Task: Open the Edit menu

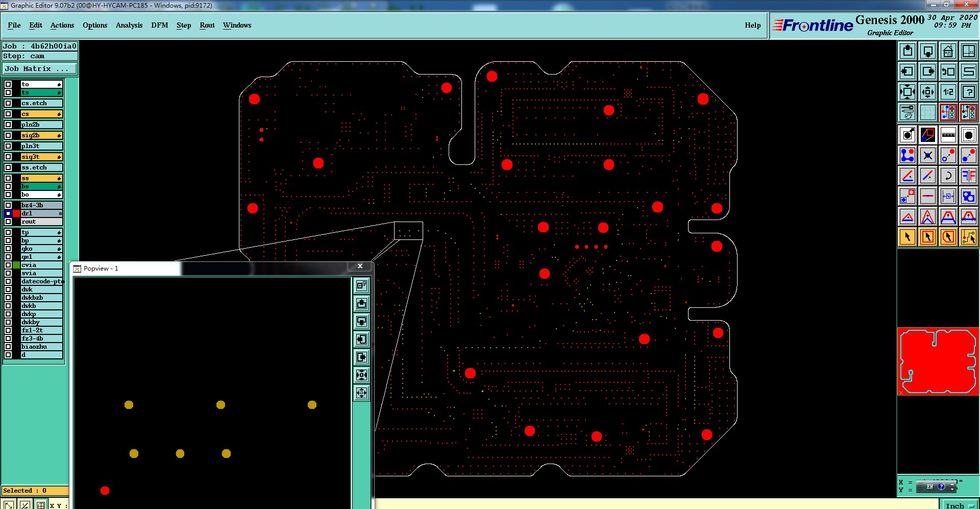Action: click(x=36, y=25)
